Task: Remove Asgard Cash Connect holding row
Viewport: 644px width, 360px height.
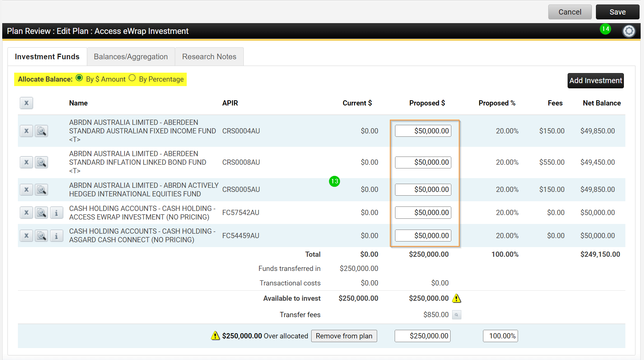Action: click(x=26, y=236)
